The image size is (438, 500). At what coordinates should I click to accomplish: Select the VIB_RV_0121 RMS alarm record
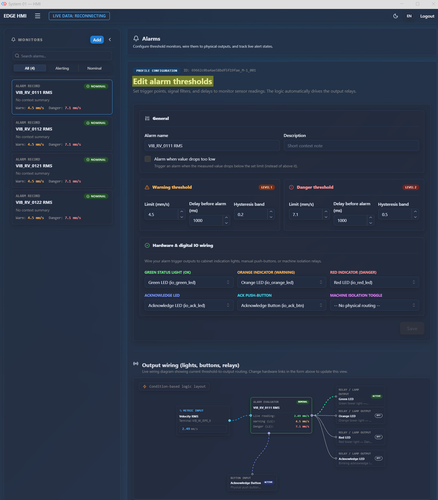62,170
